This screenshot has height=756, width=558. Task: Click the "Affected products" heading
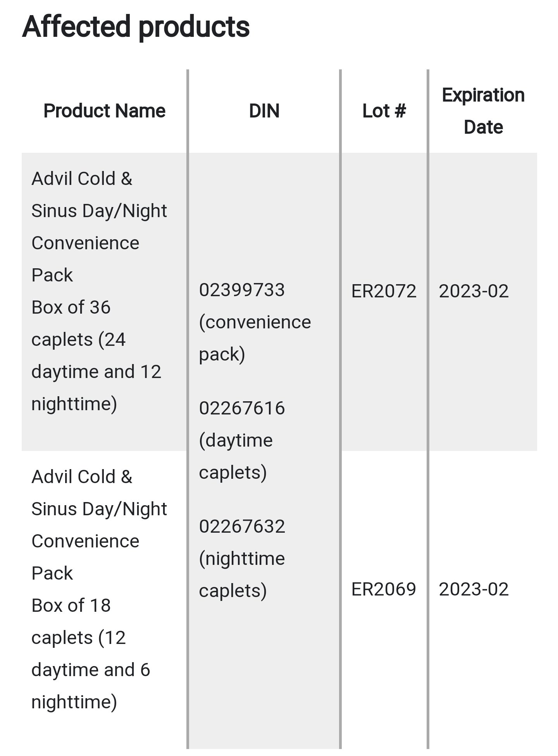click(x=136, y=27)
